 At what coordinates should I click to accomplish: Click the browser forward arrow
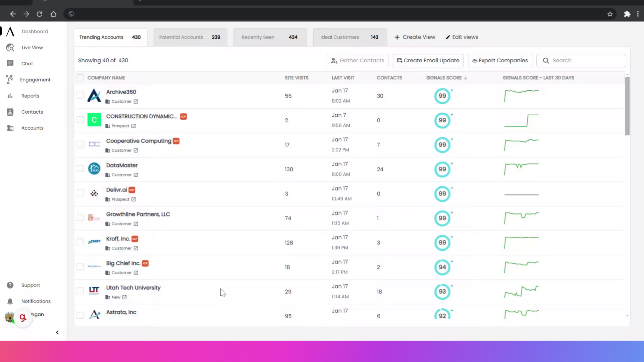(26, 14)
